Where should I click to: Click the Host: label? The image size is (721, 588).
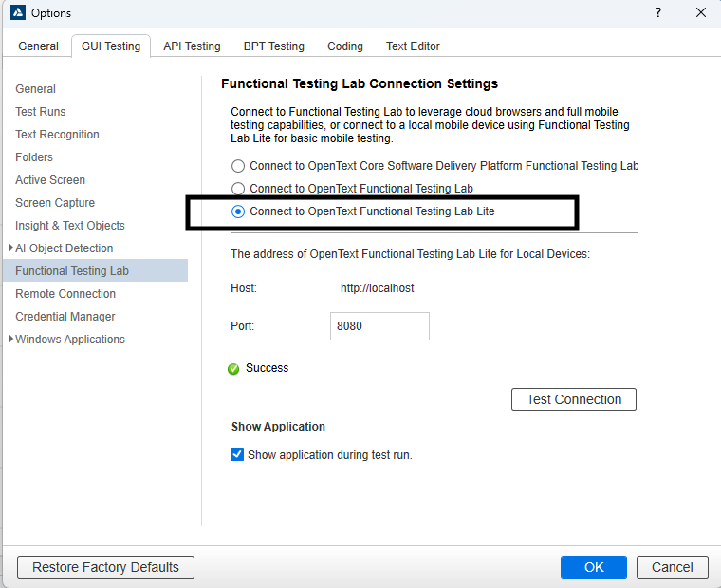[244, 288]
